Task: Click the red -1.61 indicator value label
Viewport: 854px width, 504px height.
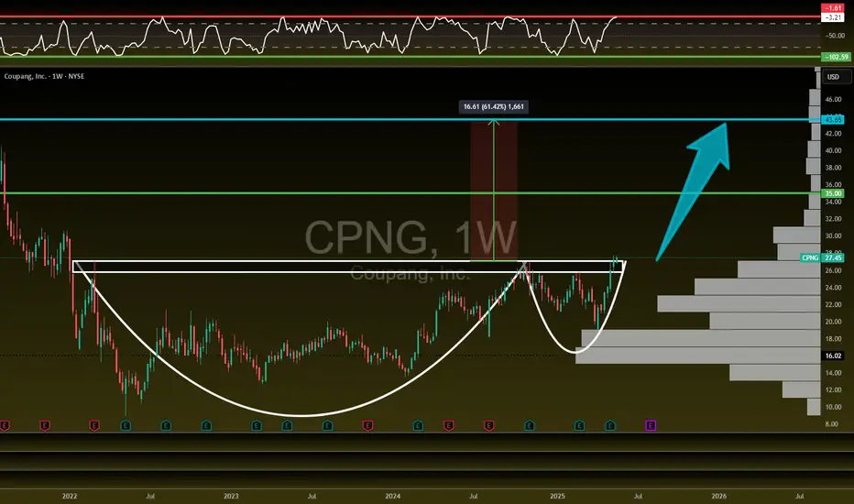Action: pyautogui.click(x=833, y=8)
